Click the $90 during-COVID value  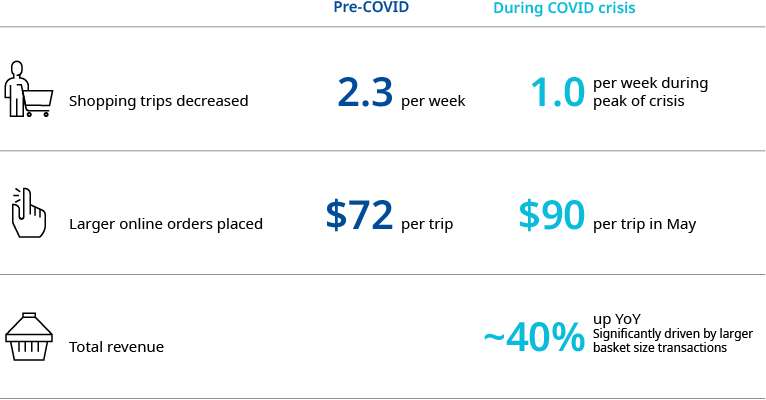(551, 216)
